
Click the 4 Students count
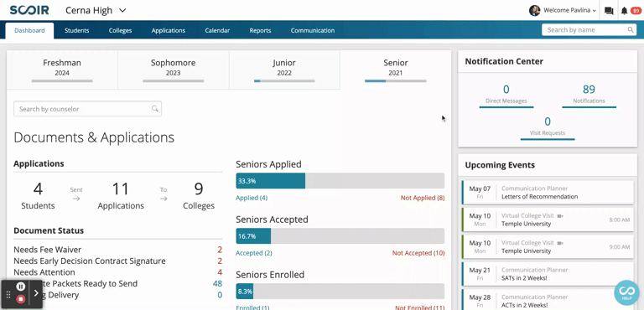coord(38,196)
